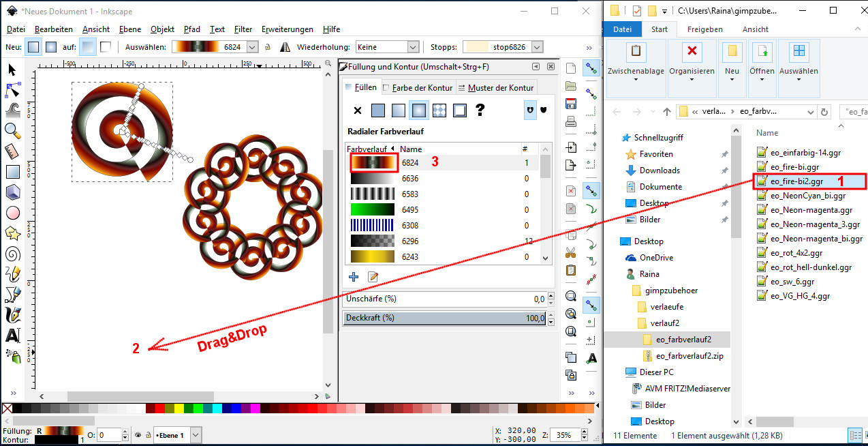Image resolution: width=868 pixels, height=446 pixels.
Task: Choose Pattern fill icon
Action: click(439, 110)
